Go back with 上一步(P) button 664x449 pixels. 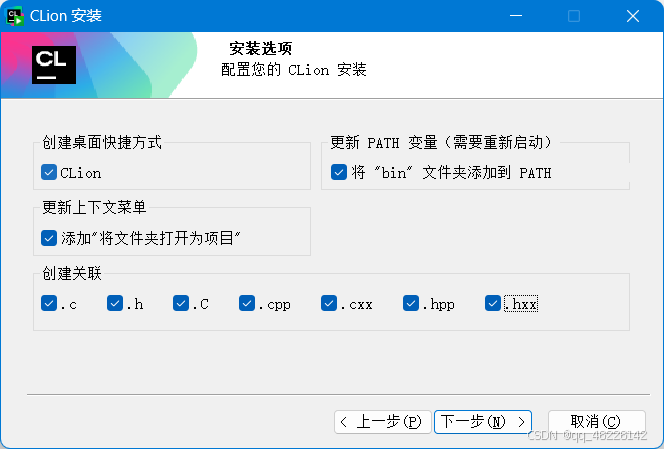point(383,422)
